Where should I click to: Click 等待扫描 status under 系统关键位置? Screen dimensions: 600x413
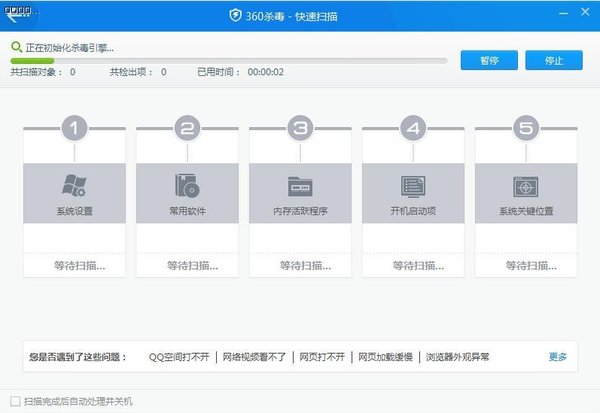(x=531, y=266)
